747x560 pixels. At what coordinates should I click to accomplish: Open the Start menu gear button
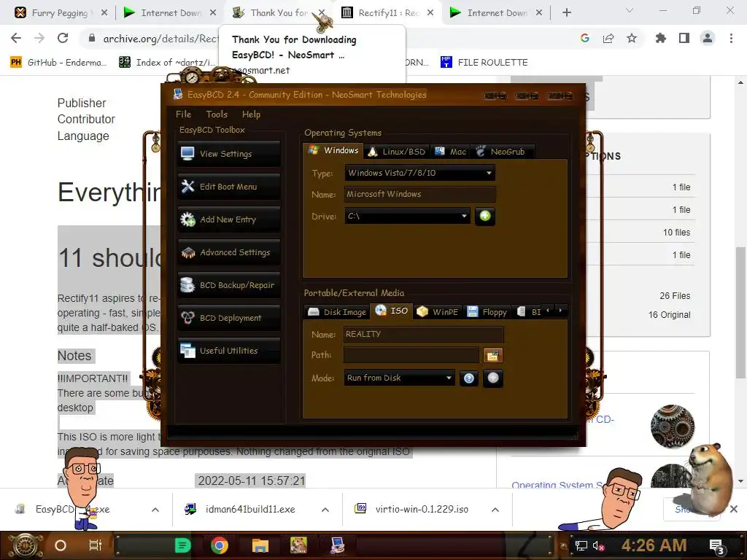tap(24, 545)
